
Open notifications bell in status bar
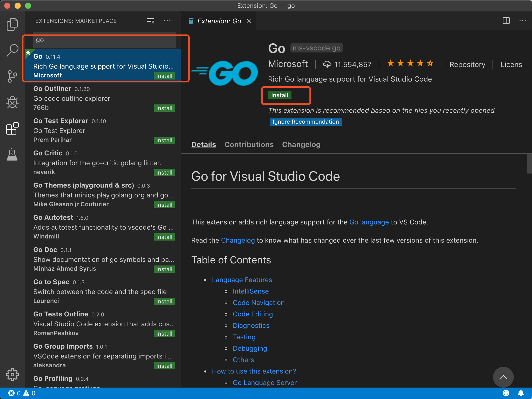coord(521,393)
